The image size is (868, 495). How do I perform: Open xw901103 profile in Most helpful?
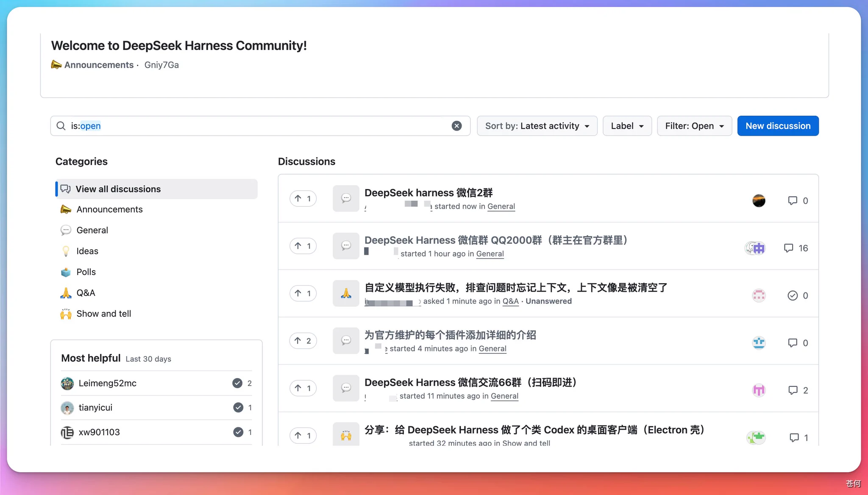click(x=99, y=432)
